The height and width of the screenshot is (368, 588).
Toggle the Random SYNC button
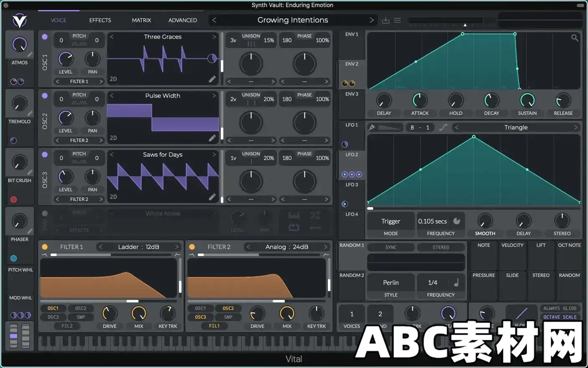(x=391, y=247)
